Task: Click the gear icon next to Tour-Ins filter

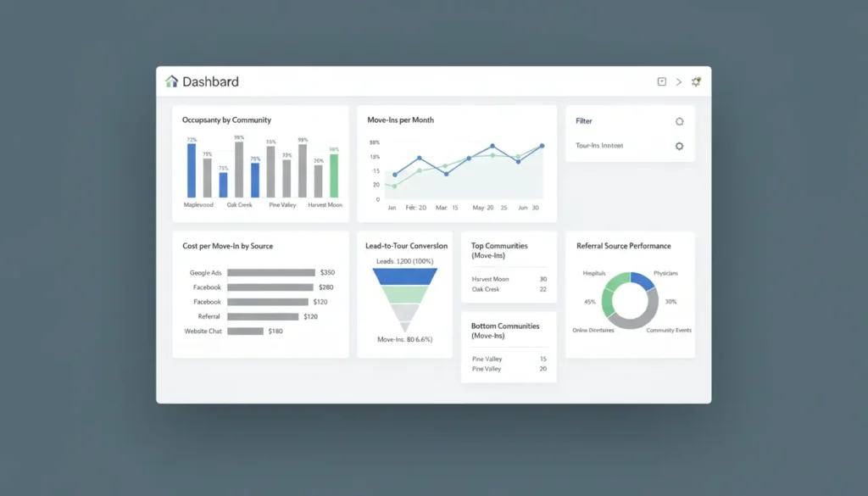Action: [x=679, y=146]
